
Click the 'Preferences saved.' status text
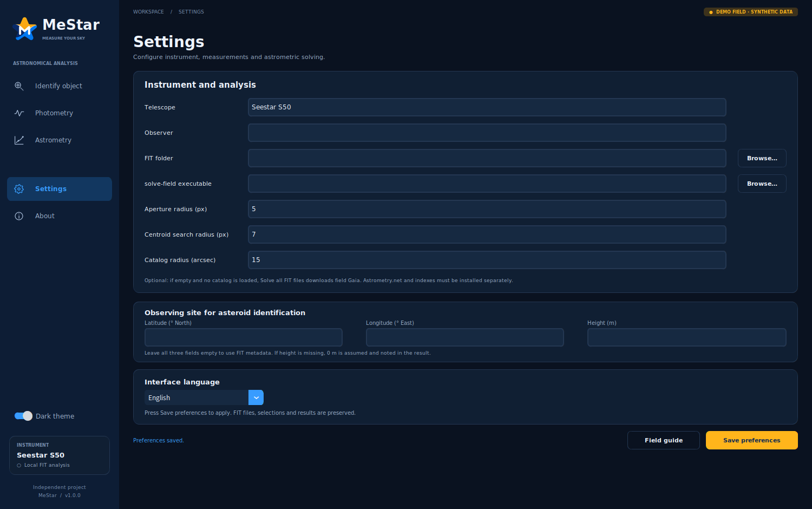pos(159,441)
